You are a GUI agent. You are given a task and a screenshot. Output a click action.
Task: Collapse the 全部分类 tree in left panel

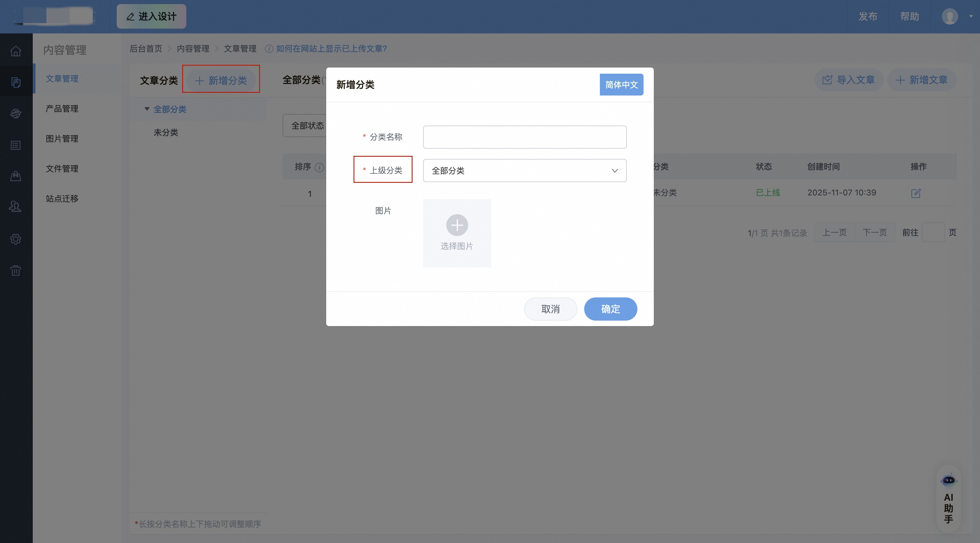tap(147, 109)
